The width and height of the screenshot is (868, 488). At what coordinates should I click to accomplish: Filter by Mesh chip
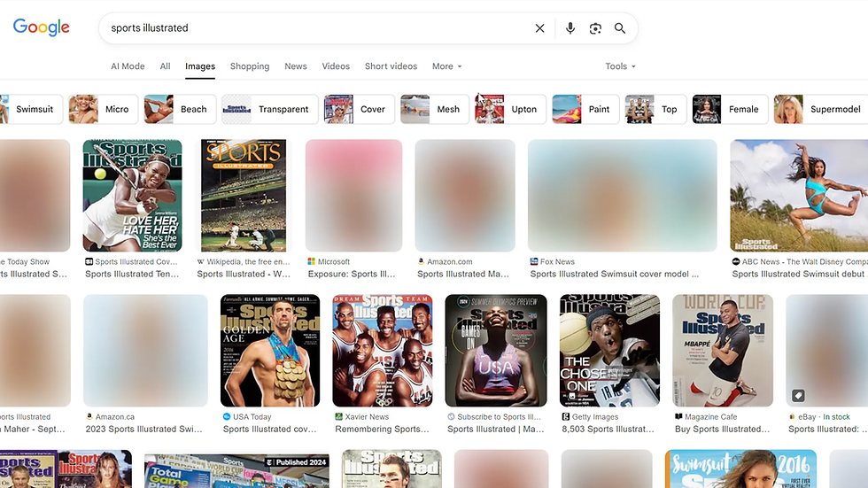pos(435,109)
